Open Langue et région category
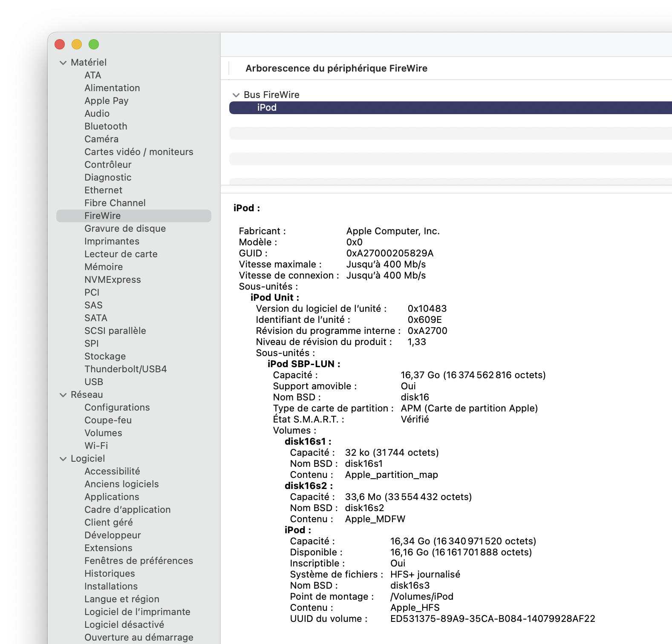This screenshot has height=644, width=672. tap(122, 599)
